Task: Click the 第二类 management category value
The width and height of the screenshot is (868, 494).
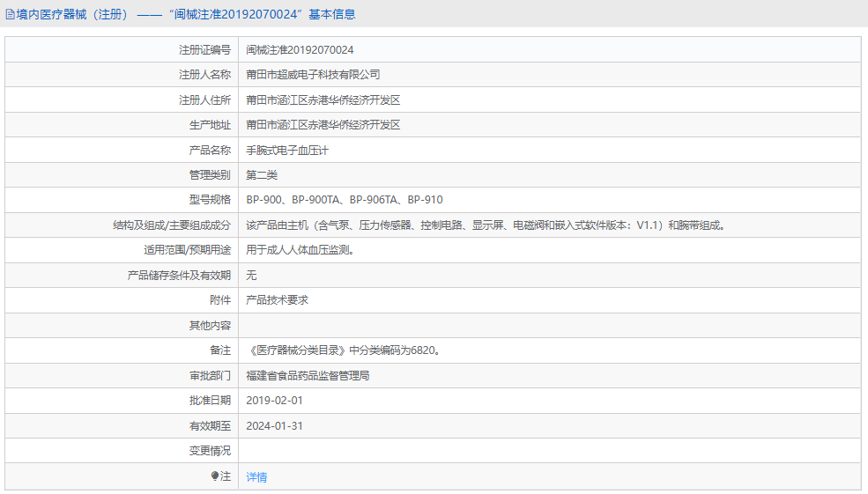Action: click(x=262, y=175)
